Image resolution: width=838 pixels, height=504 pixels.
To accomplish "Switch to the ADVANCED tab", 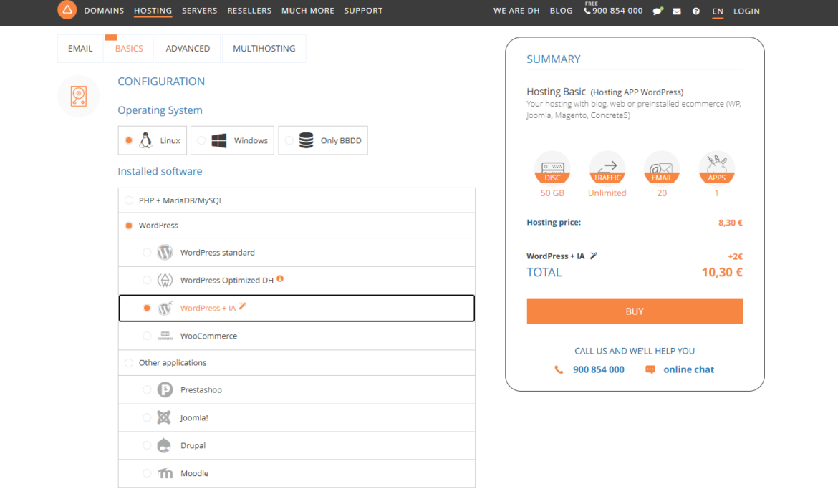I will (188, 49).
